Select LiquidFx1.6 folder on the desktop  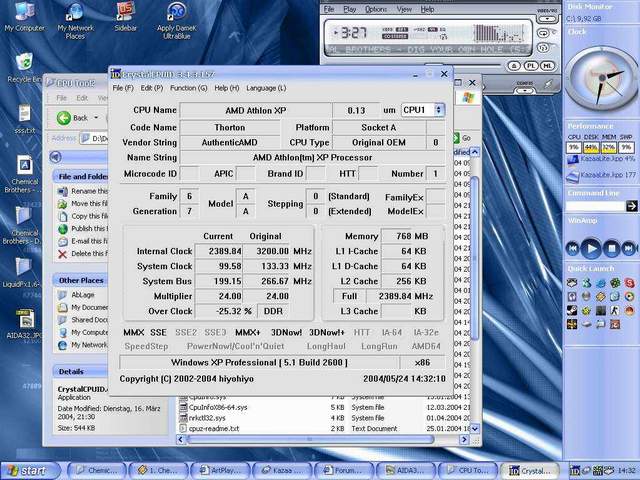coord(22,271)
